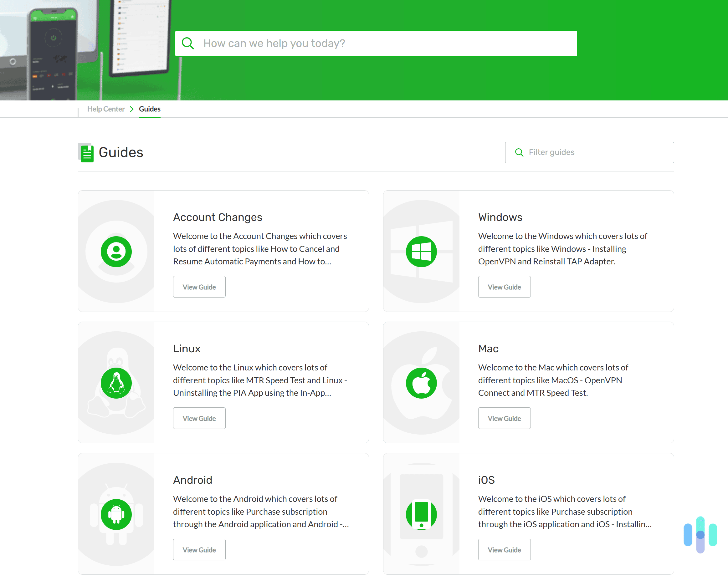Click the Linux penguin icon
Viewport: 728px width, 581px height.
(116, 383)
